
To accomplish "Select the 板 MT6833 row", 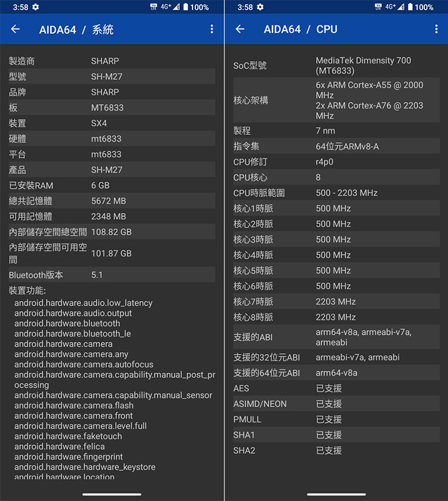I will pos(111,107).
